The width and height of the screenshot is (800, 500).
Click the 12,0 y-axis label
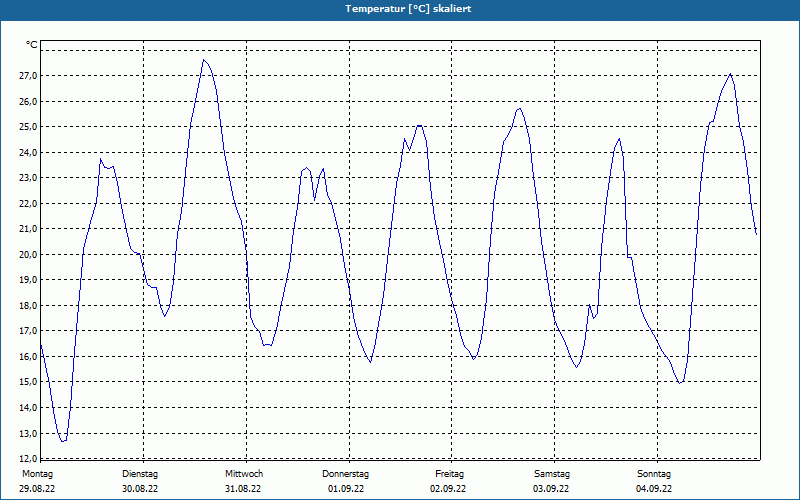coord(28,458)
